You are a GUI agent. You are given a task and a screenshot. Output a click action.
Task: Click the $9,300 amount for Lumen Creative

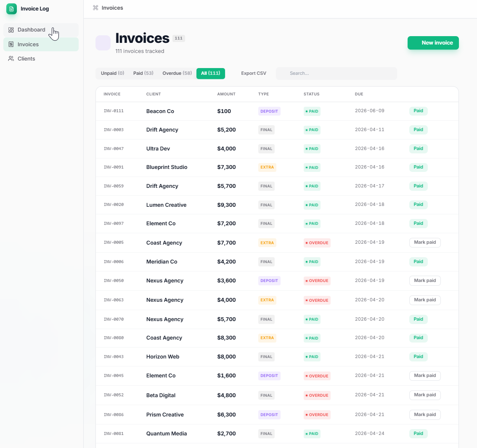(x=226, y=205)
